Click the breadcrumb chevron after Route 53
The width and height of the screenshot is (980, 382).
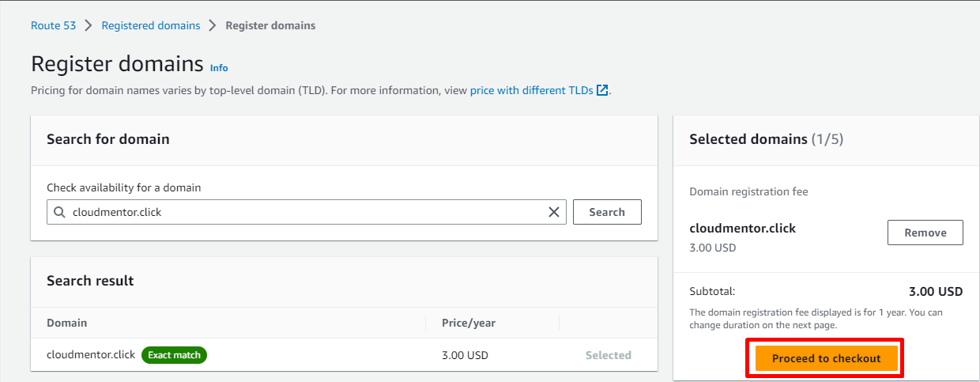point(89,25)
